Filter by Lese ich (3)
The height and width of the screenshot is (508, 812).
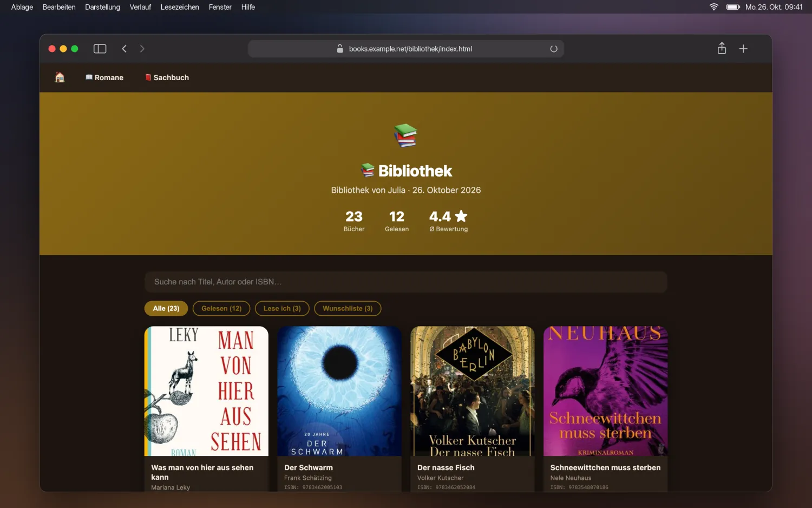[x=282, y=308]
